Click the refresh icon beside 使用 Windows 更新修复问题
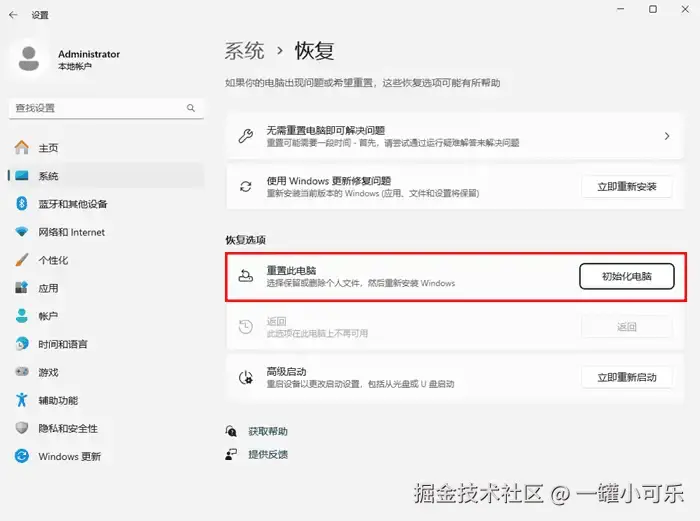 coord(246,187)
